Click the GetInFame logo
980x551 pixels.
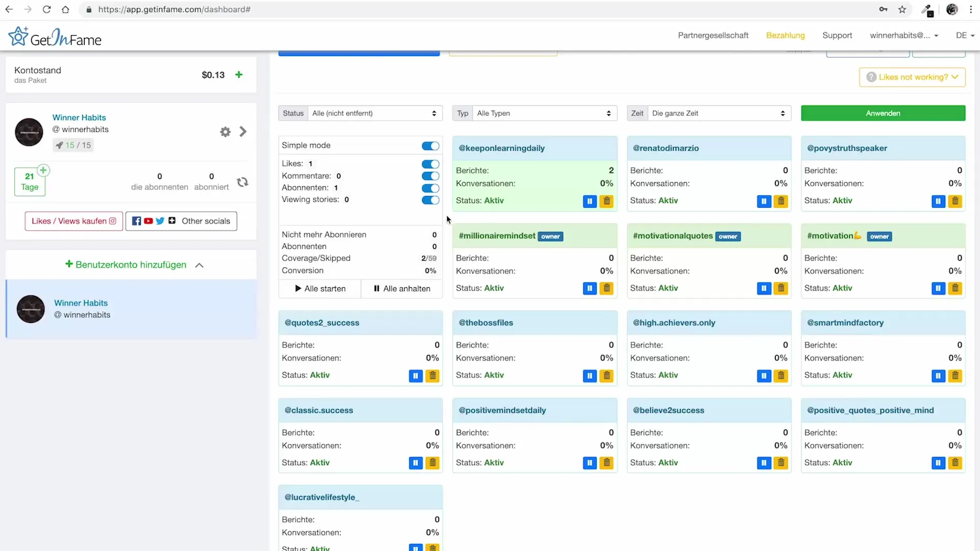pyautogui.click(x=55, y=37)
